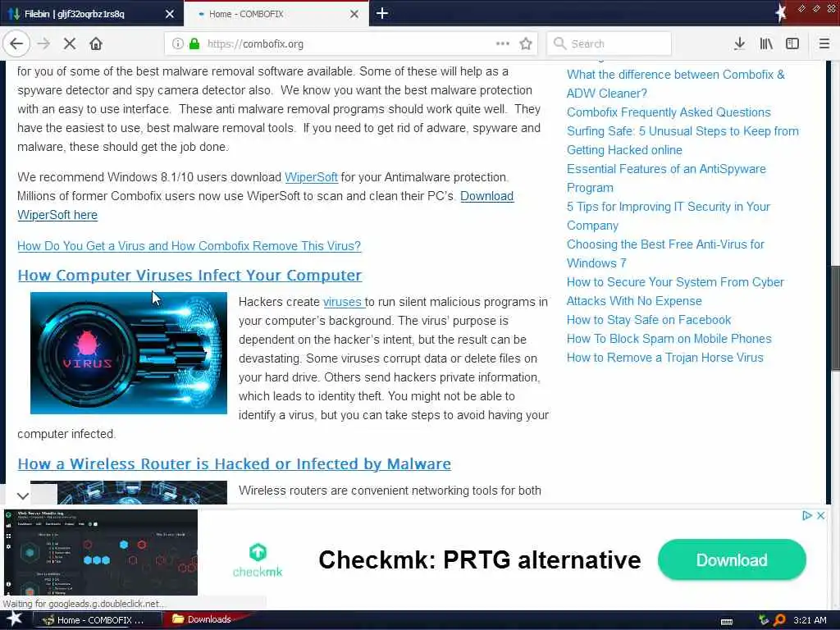
Task: Click the Search box
Action: 609,44
